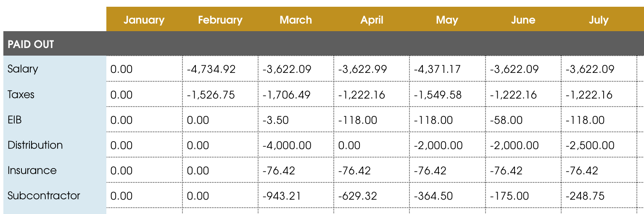Click the PAID OUT section header
The image size is (644, 214).
(31, 44)
